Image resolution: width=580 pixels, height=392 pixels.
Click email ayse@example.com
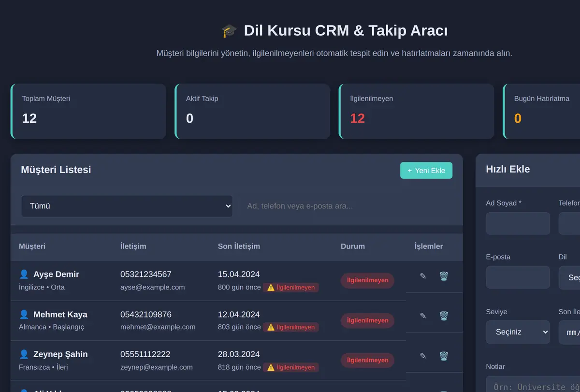(153, 287)
